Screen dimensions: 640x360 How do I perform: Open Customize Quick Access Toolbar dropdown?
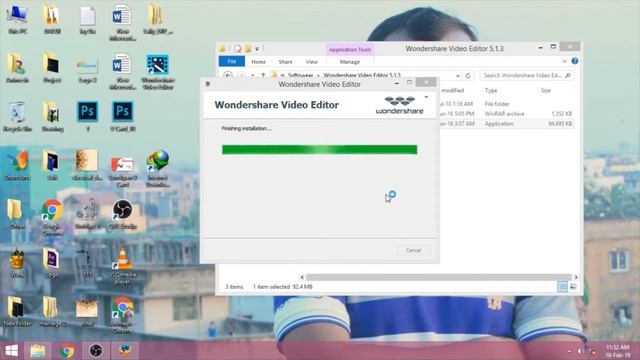click(x=257, y=49)
